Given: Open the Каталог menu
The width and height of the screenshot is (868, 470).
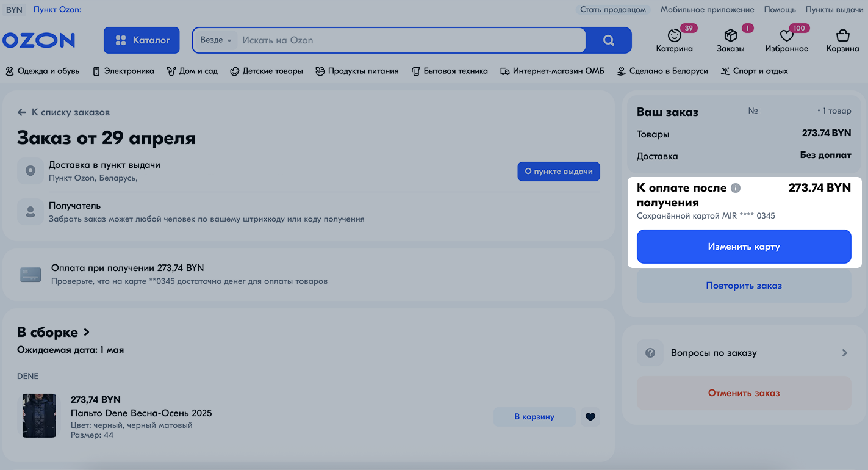Looking at the screenshot, I should point(142,40).
